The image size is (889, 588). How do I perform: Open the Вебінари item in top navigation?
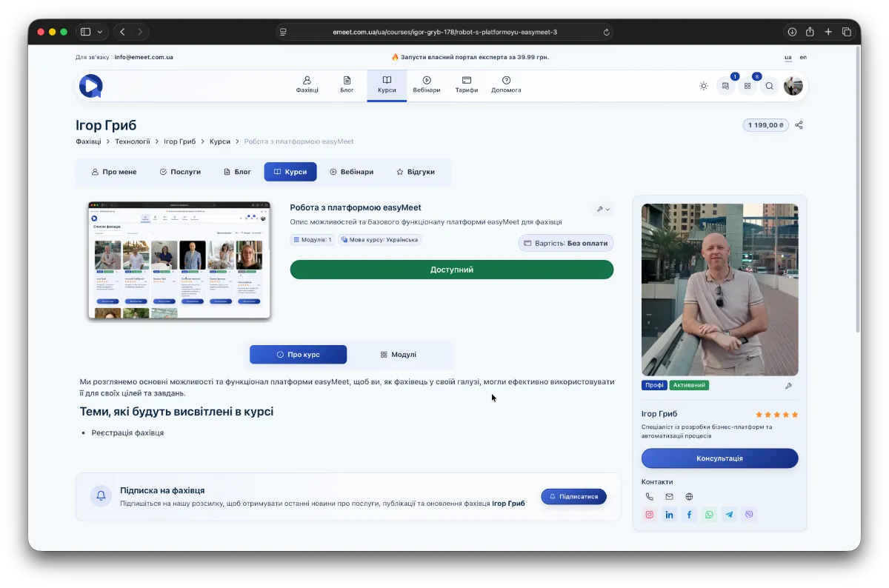(427, 85)
